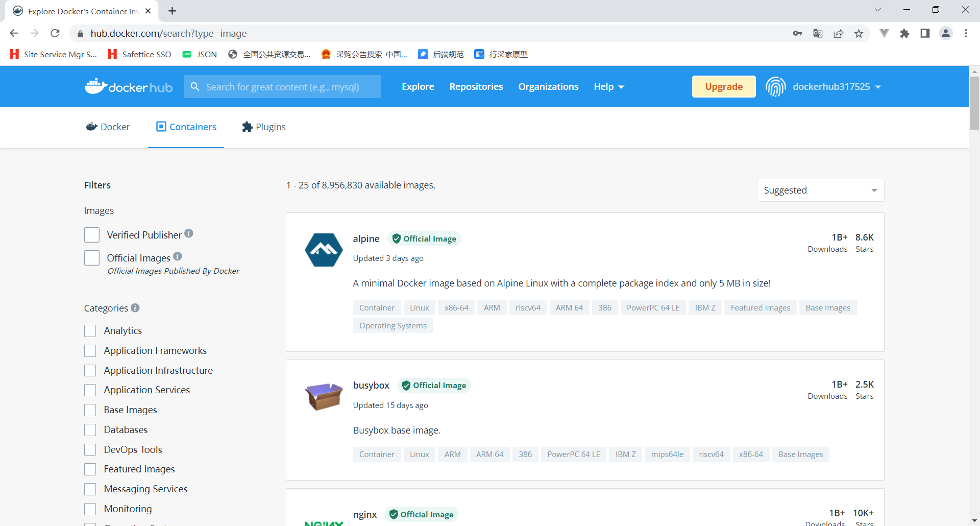Click the share page icon

click(838, 33)
